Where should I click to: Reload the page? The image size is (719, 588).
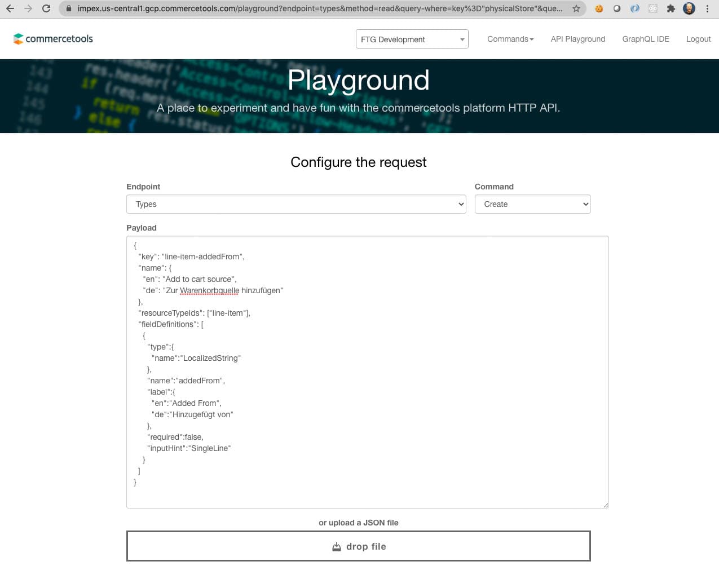(46, 8)
